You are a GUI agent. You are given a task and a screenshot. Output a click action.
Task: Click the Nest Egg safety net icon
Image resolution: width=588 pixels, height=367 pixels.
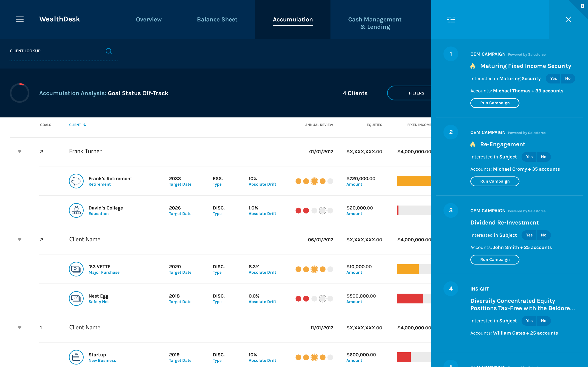point(76,299)
